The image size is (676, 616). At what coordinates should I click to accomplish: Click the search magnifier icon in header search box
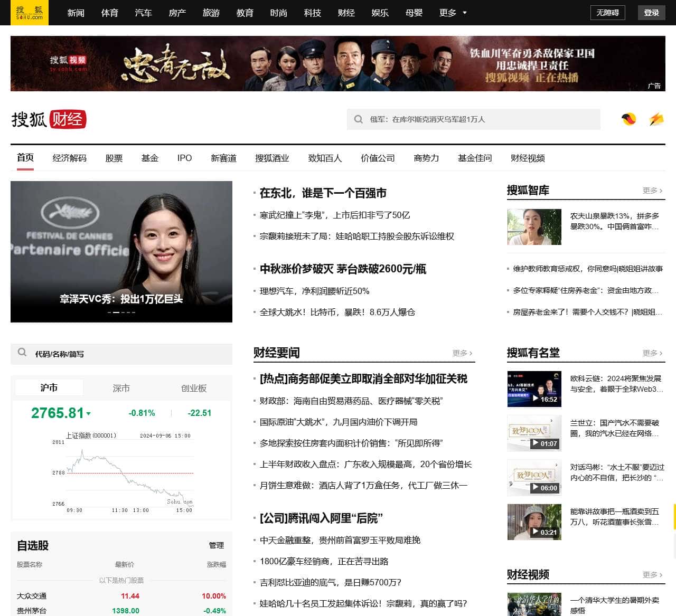click(359, 119)
